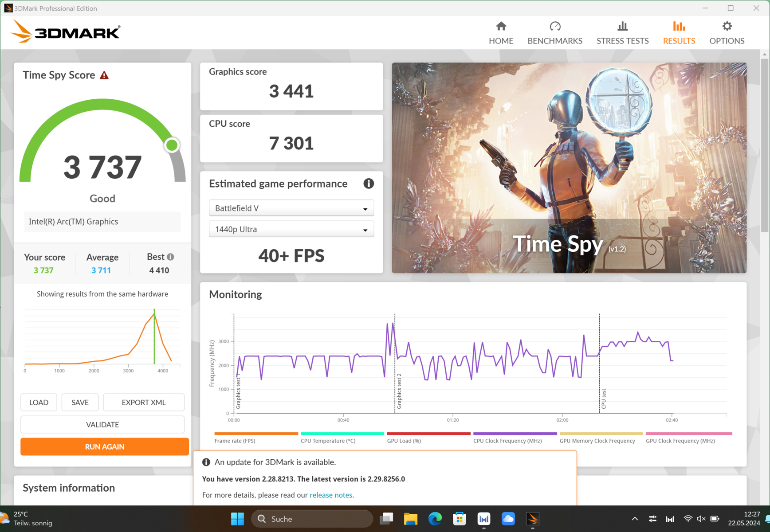Click the info icon for Estimated game performance

point(369,184)
